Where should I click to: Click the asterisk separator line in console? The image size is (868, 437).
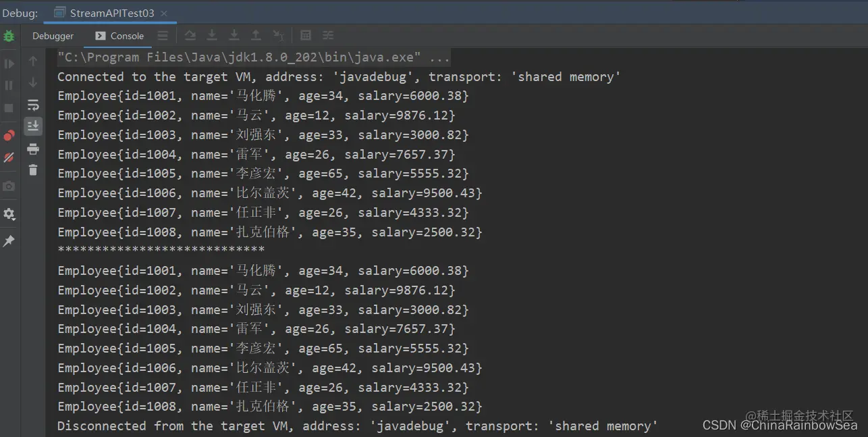[x=161, y=251]
